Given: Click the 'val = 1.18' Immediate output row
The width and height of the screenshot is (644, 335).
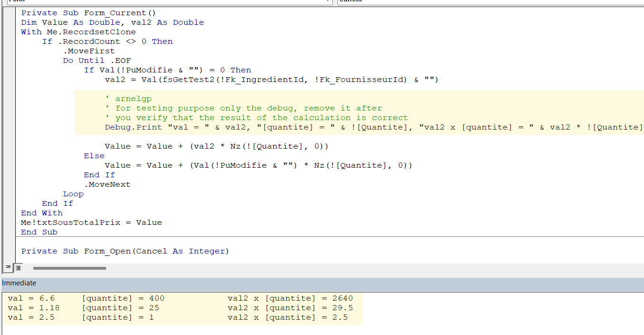Looking at the screenshot, I should coord(180,308).
